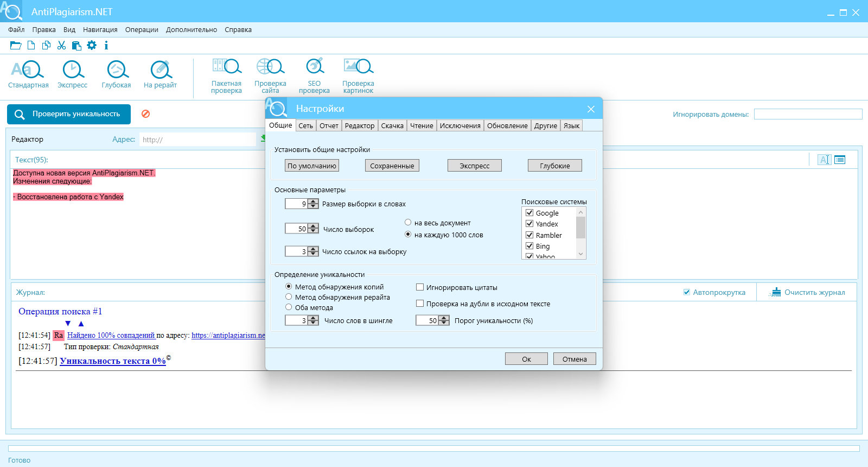The width and height of the screenshot is (868, 467).
Task: Switch to Отчет tab
Action: point(329,126)
